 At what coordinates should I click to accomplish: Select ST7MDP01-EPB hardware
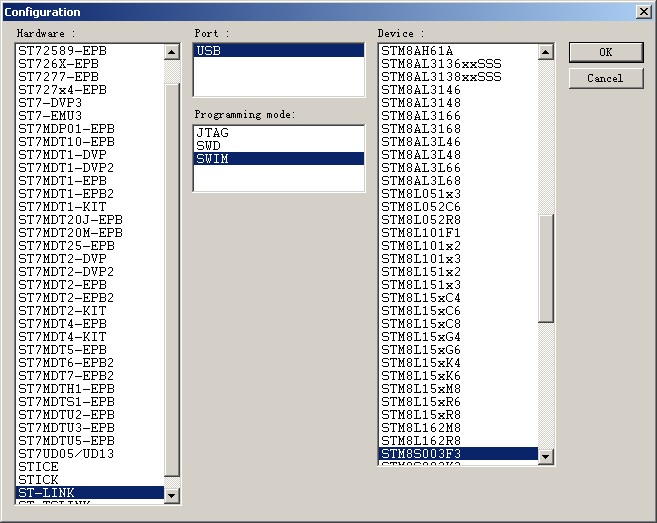[x=90, y=129]
